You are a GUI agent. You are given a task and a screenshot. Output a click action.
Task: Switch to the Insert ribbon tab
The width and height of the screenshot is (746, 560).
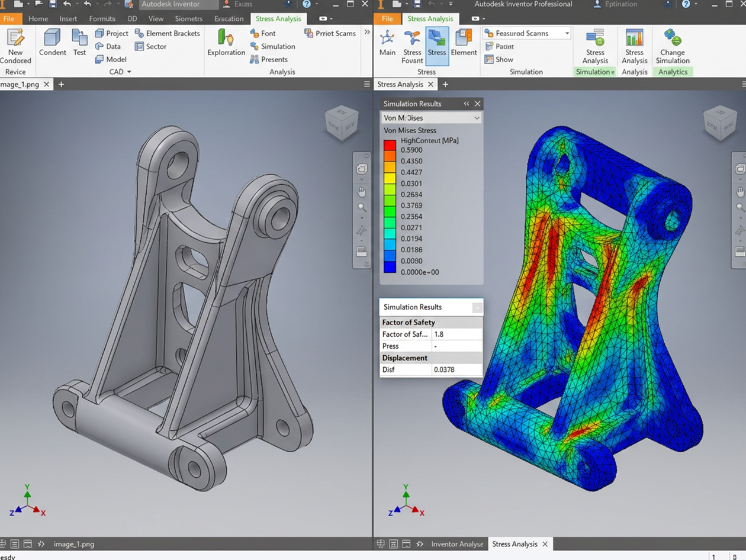[x=68, y=19]
